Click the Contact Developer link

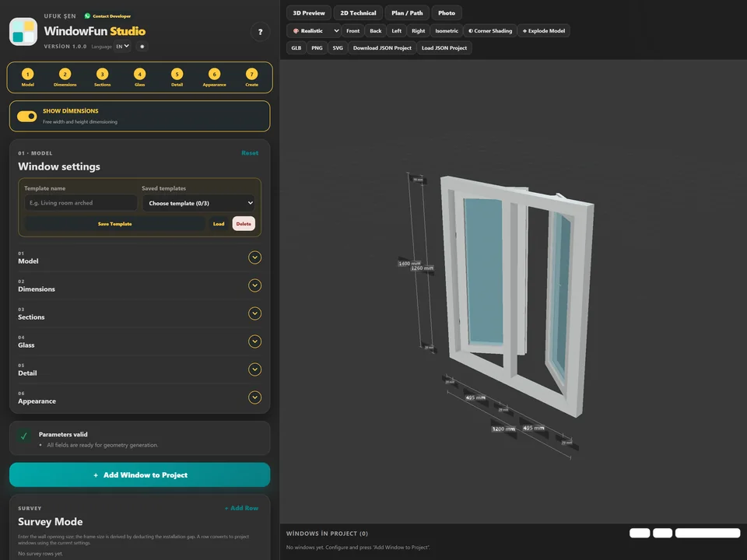[x=111, y=16]
